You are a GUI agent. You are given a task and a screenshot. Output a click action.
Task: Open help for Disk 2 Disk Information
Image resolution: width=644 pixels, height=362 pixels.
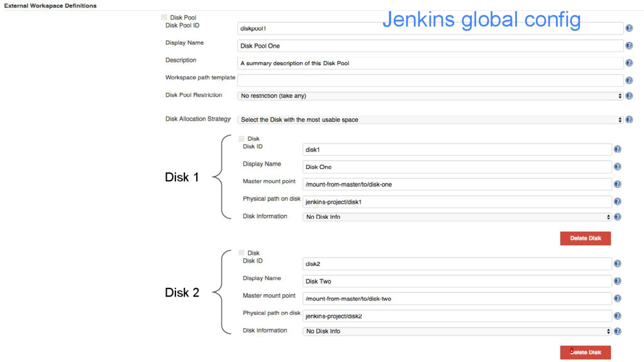[618, 331]
